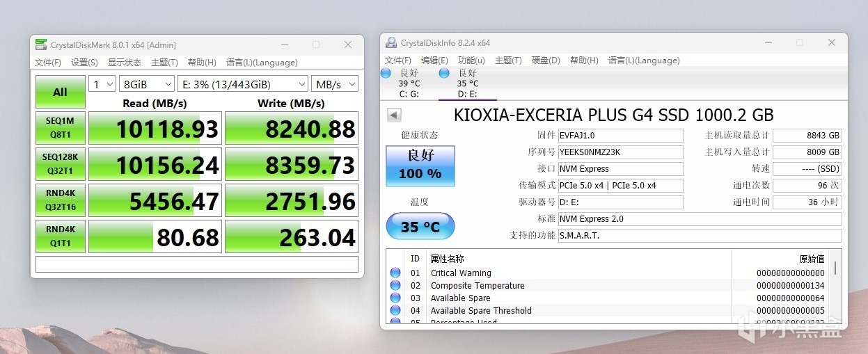Click the power on hours value 36 小时
The width and height of the screenshot is (868, 354).
point(807,202)
